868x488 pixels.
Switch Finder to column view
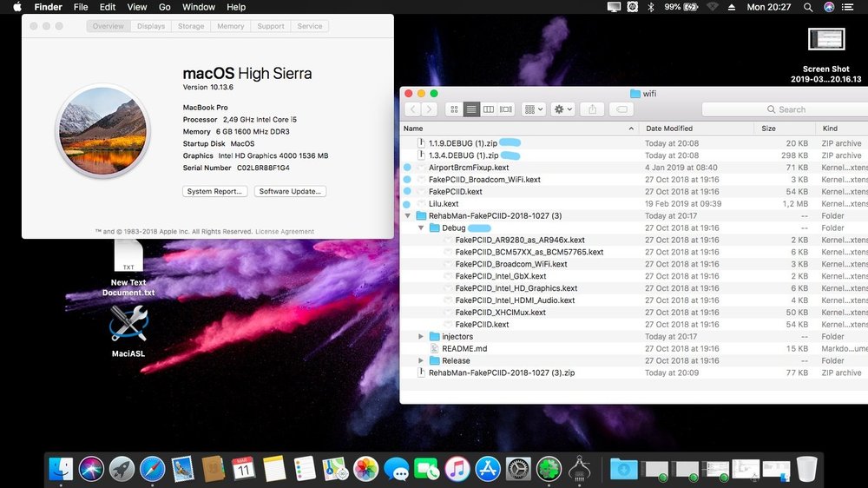click(x=488, y=109)
